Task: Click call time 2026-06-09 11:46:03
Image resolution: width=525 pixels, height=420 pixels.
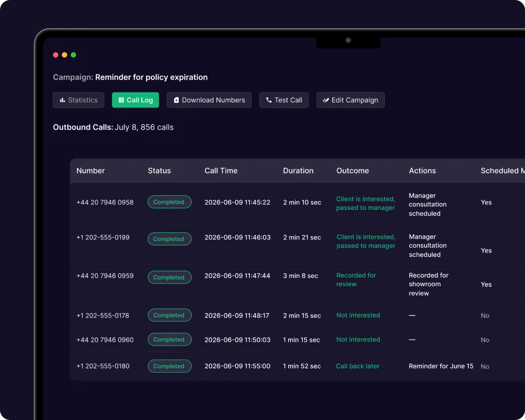Action: [x=237, y=237]
